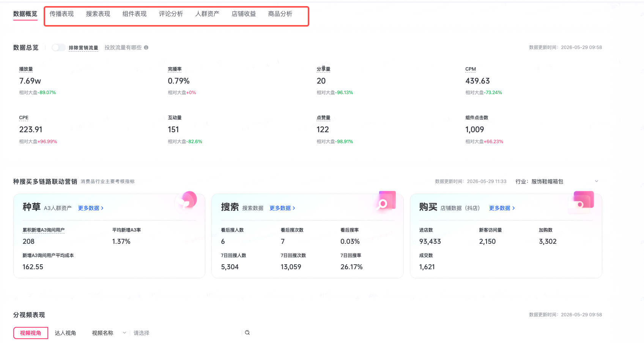The width and height of the screenshot is (644, 344).
Task: Open the 商品分析 tab
Action: click(x=280, y=14)
